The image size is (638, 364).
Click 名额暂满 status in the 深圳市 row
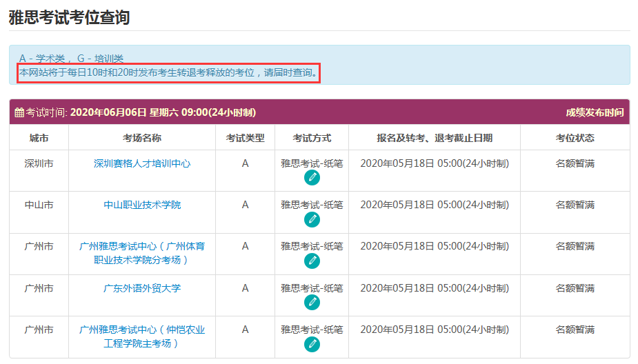575,163
